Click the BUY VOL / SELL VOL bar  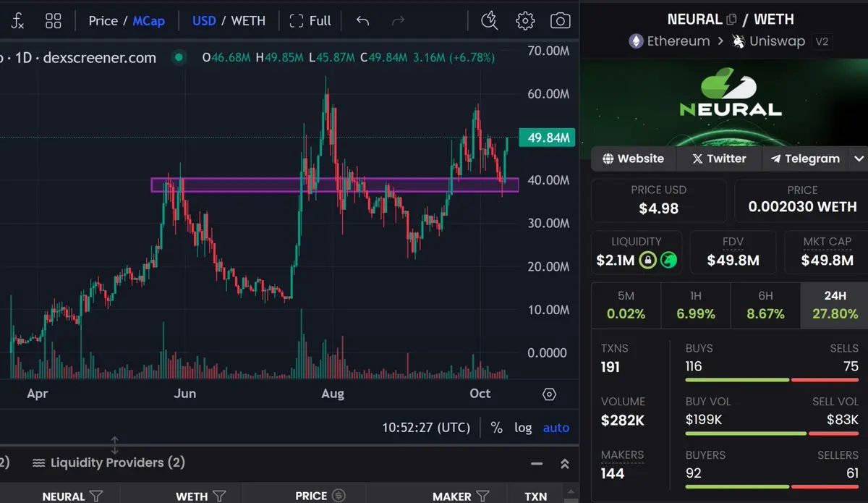point(772,433)
